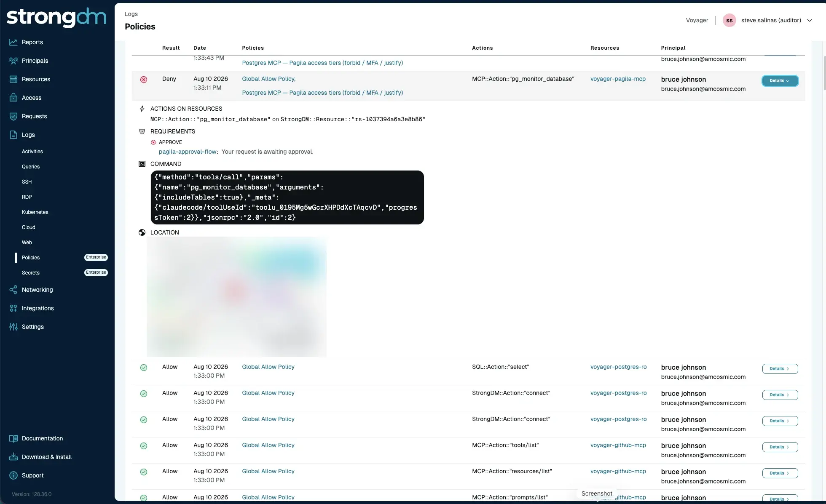Collapse Details for pg_monitor_database Deny row
The width and height of the screenshot is (826, 504).
[780, 81]
